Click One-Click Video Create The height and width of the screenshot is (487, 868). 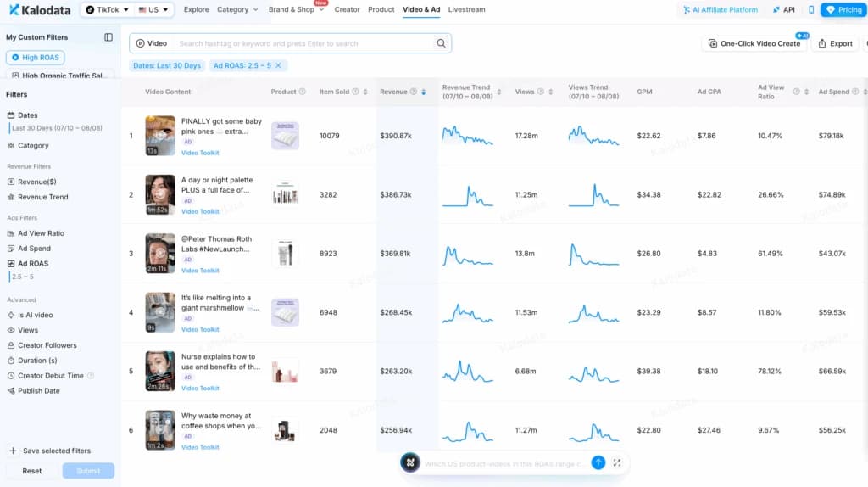point(755,43)
